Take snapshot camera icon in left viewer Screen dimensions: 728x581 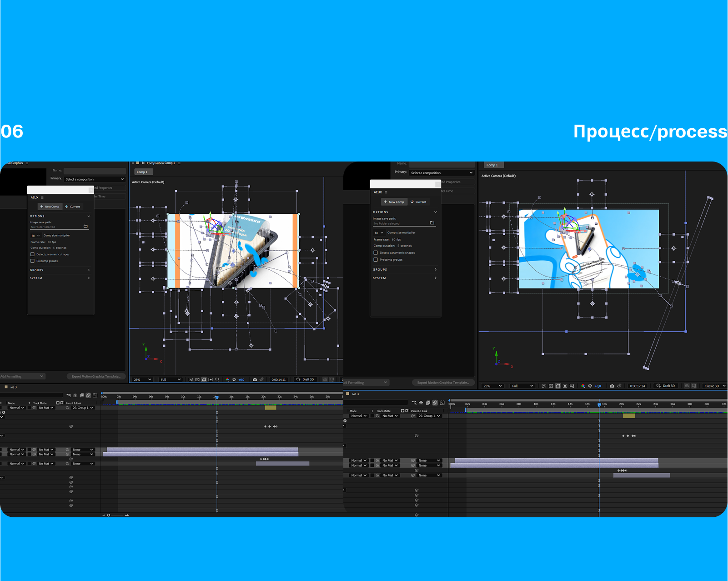tap(255, 379)
